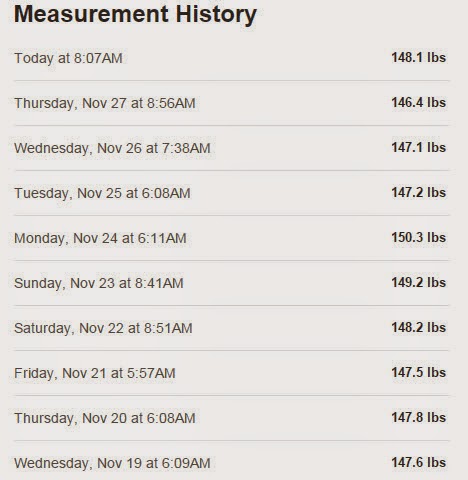Click the 147.1 lbs weight value
Image resolution: width=468 pixels, height=480 pixels.
coord(418,147)
